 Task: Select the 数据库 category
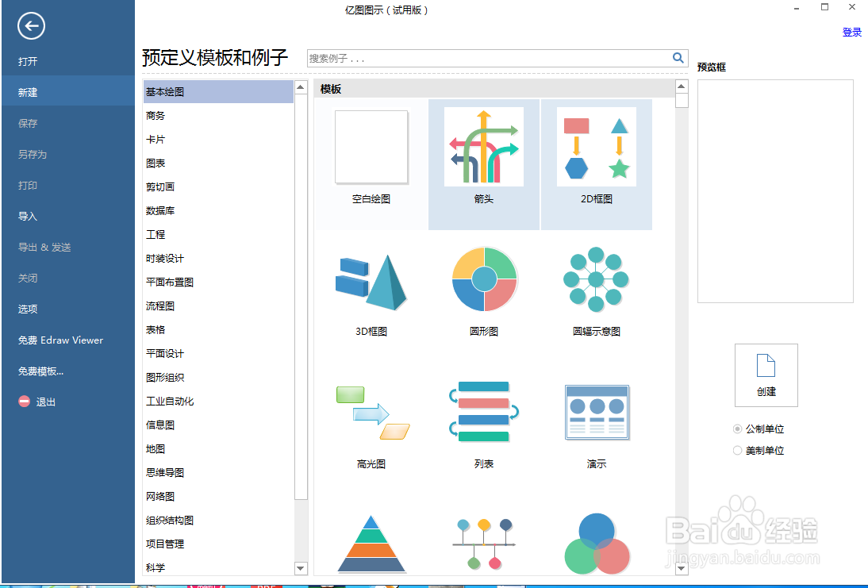218,211
